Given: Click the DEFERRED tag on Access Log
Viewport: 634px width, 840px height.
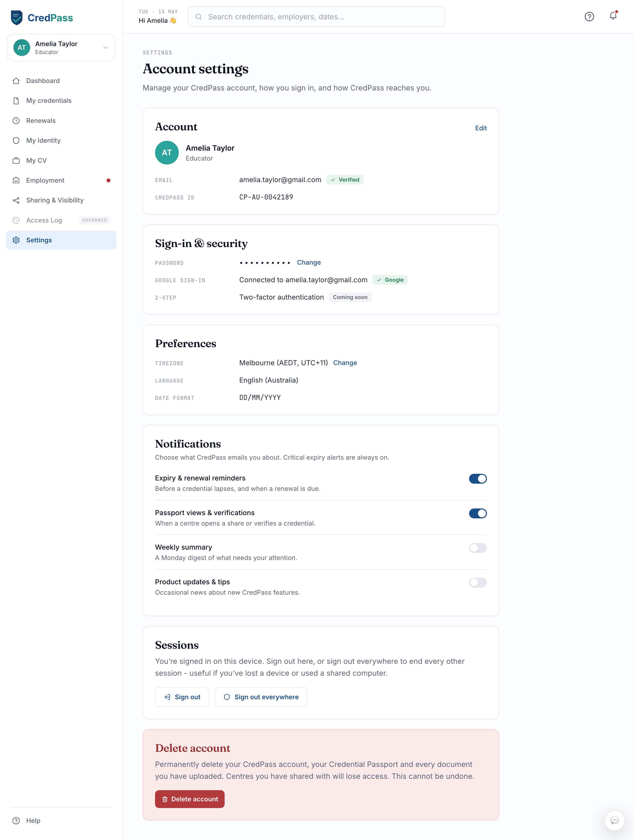Looking at the screenshot, I should coord(95,220).
